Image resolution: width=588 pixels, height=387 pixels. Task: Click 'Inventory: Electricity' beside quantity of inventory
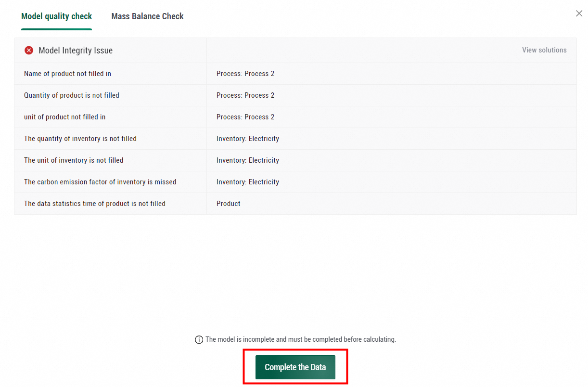pyautogui.click(x=248, y=139)
